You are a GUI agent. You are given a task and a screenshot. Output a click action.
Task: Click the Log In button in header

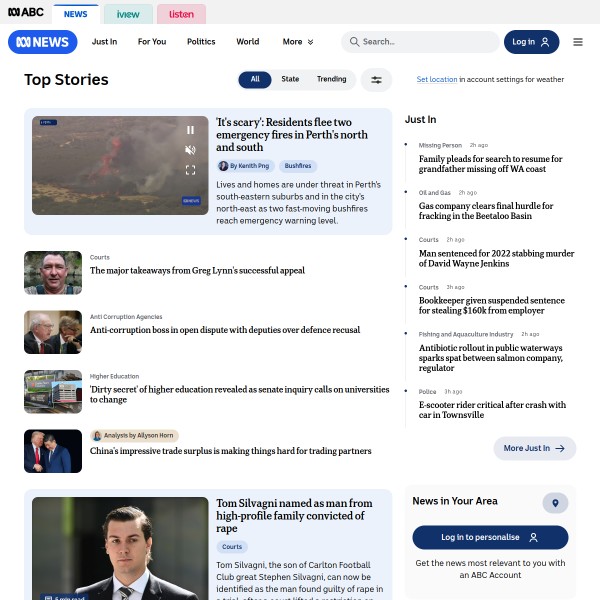pyautogui.click(x=531, y=42)
